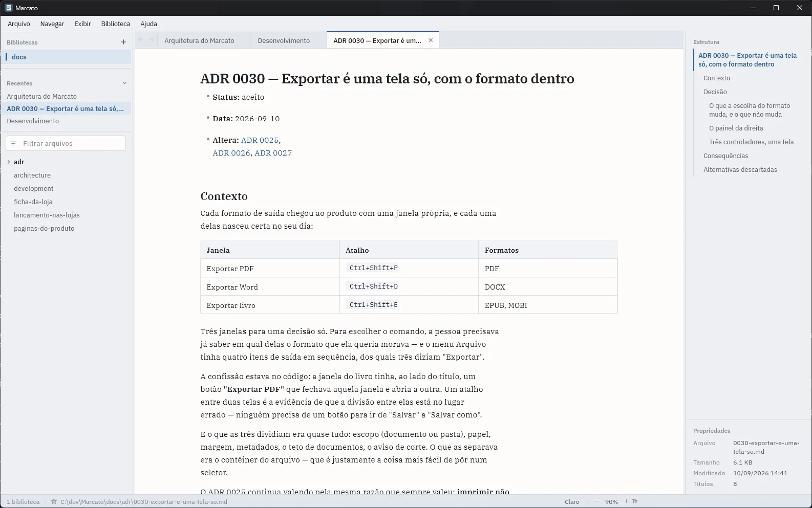Viewport: 812px width, 508px height.
Task: Open the lancamento-nas-lojas file
Action: 47,215
